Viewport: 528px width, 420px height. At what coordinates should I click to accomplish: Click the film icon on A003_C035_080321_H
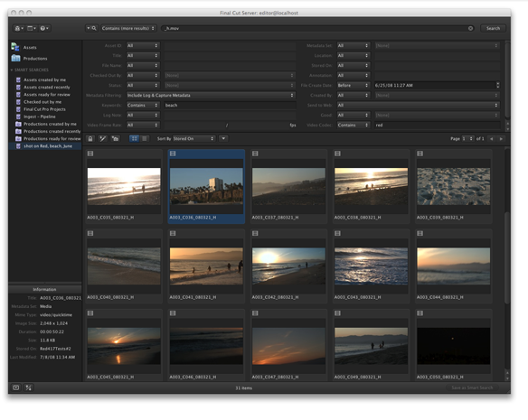click(90, 154)
